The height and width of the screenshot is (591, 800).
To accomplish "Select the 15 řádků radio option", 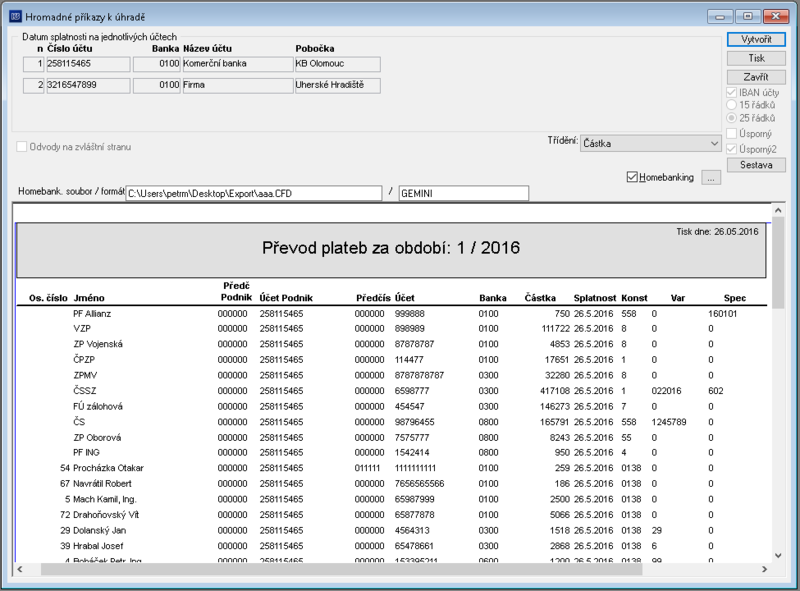I will coord(732,105).
